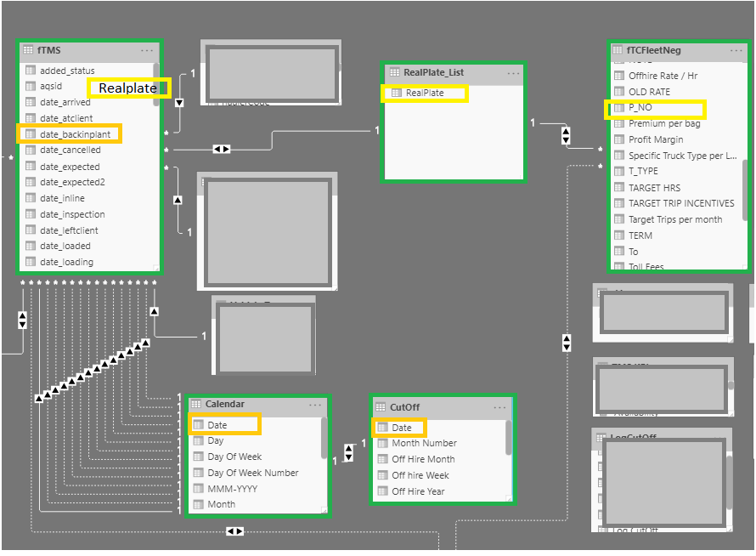This screenshot has height=556, width=756.
Task: Click the CutOff table vertical scrollbar
Action: pyautogui.click(x=508, y=437)
